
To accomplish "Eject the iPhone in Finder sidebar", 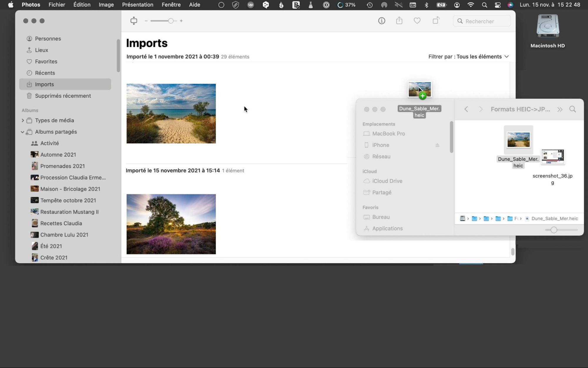I will [437, 145].
